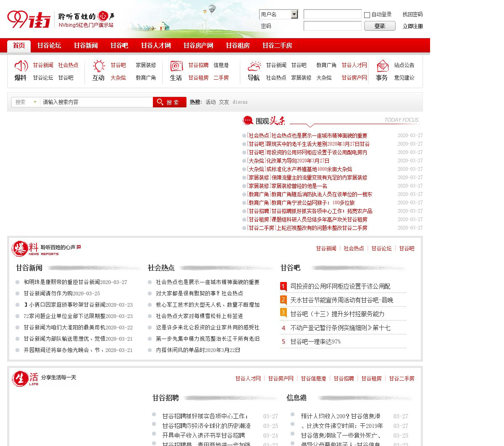The height and width of the screenshot is (446, 504).
Task: Open the 首页 tab
Action: (x=19, y=45)
